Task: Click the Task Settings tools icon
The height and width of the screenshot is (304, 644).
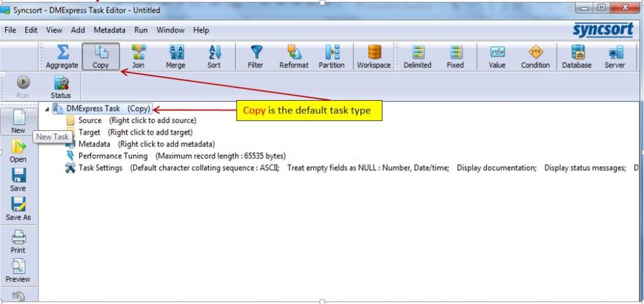Action: pos(70,168)
